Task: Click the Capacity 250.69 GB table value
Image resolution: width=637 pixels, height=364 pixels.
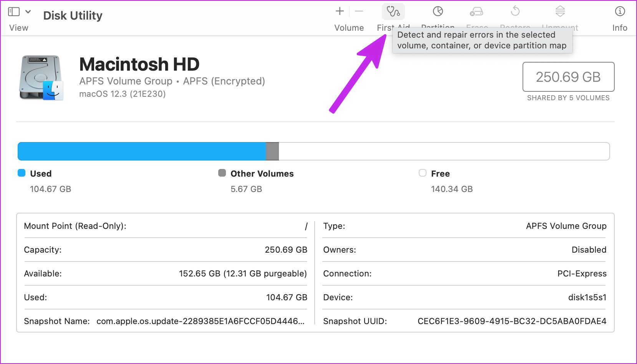Action: (x=286, y=250)
